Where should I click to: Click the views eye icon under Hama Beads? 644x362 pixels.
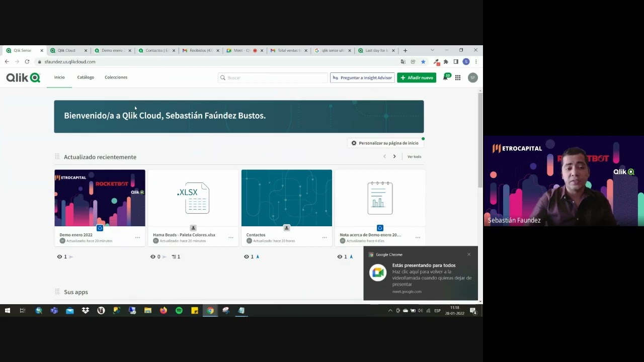(x=153, y=256)
